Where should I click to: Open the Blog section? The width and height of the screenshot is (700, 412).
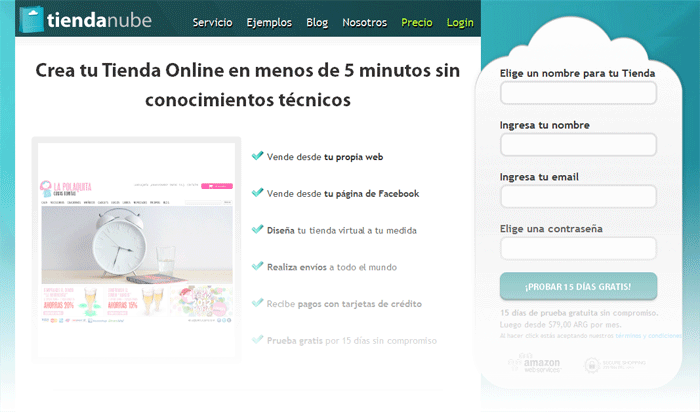pos(317,21)
